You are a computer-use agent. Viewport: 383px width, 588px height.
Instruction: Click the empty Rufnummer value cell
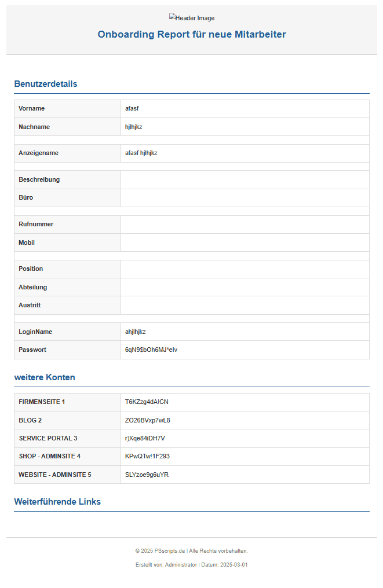pos(245,225)
